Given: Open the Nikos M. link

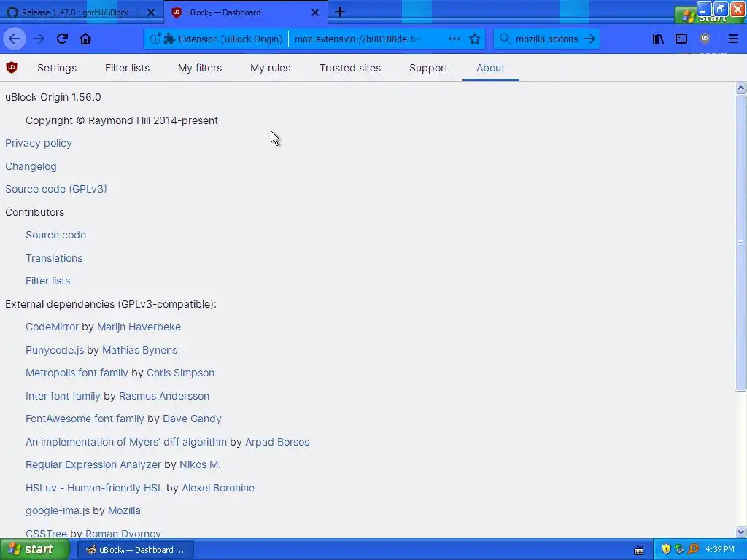Looking at the screenshot, I should (x=200, y=464).
